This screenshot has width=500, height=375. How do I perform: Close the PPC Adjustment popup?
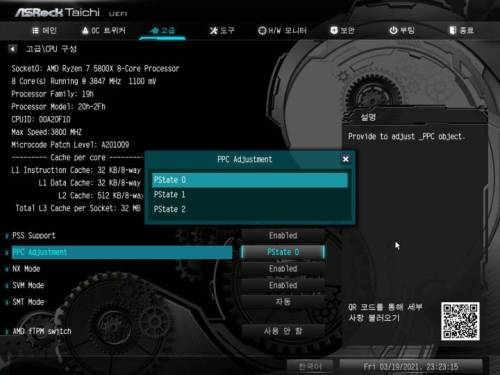pyautogui.click(x=345, y=159)
